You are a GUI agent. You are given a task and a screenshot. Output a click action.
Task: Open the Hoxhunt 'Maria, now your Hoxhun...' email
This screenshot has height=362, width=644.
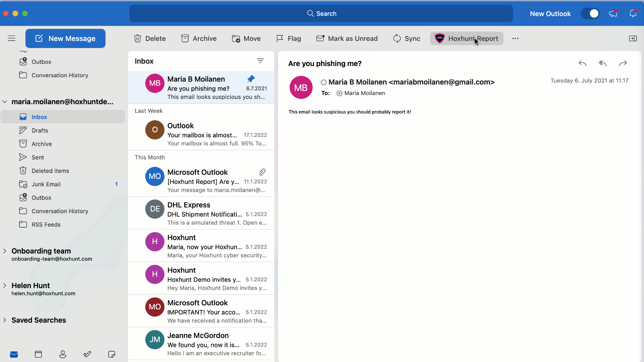pos(201,246)
